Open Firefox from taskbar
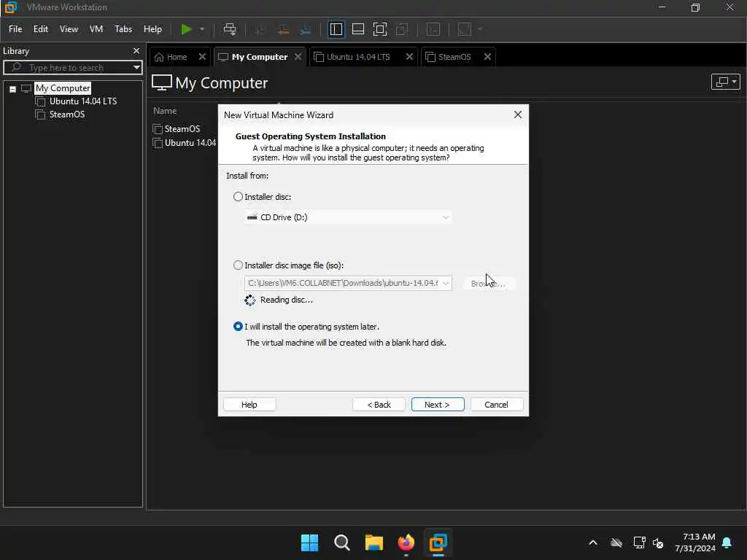747x560 pixels. 406,542
